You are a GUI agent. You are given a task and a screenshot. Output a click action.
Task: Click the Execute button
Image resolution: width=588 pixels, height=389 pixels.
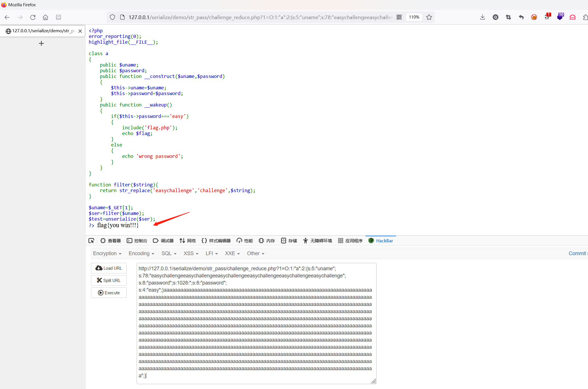(109, 293)
